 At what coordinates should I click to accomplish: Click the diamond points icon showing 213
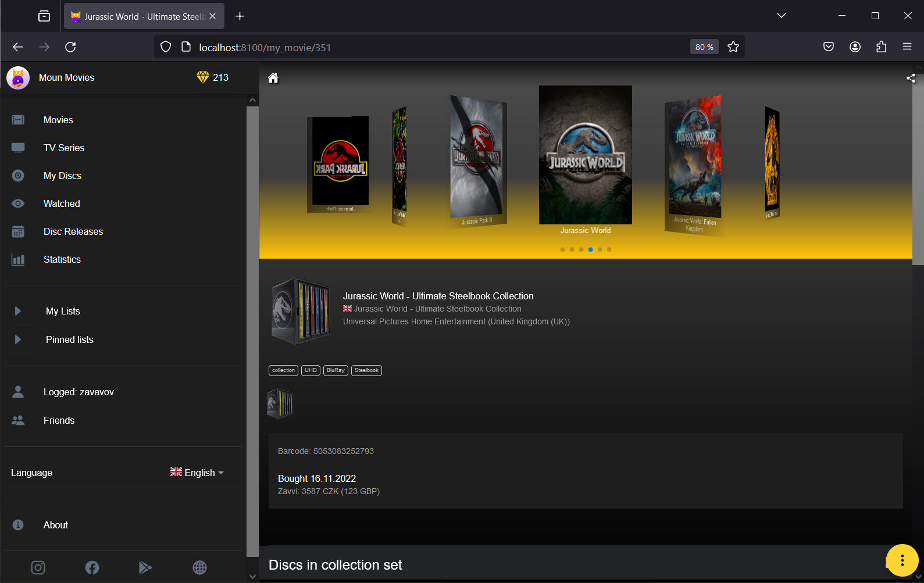pos(202,77)
